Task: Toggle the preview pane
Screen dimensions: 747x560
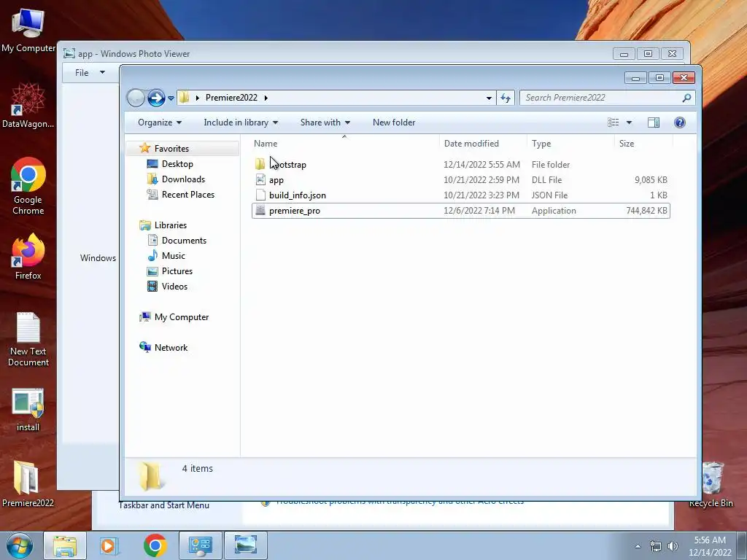Action: pyautogui.click(x=653, y=122)
